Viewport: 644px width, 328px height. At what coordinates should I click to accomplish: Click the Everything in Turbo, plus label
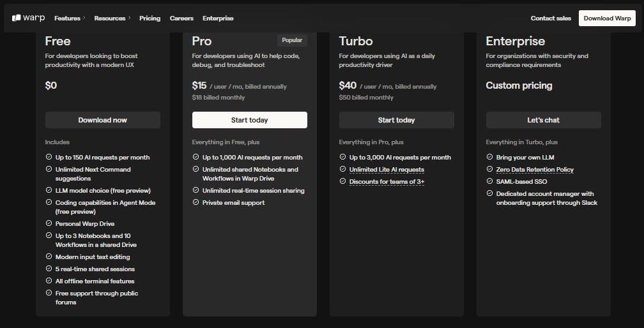pos(521,142)
